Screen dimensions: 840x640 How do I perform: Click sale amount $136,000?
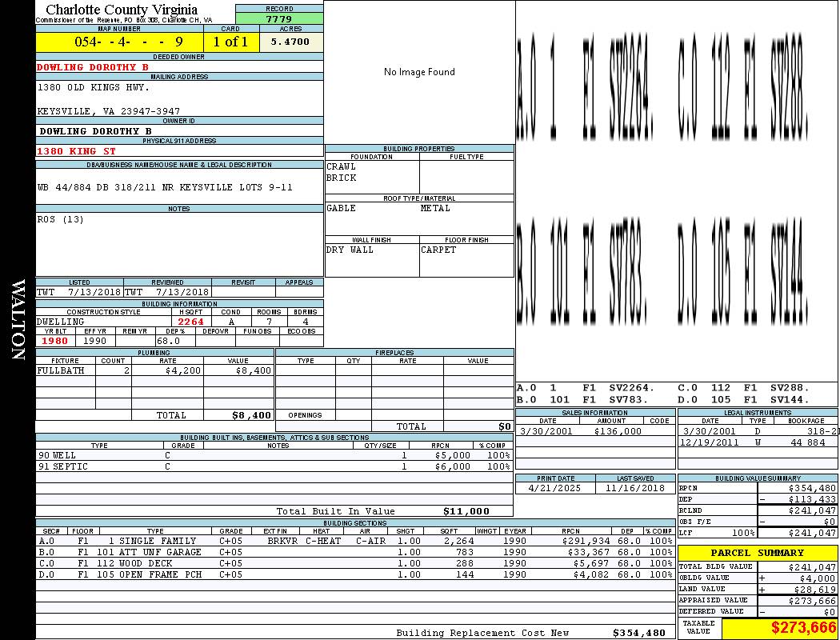tap(617, 431)
